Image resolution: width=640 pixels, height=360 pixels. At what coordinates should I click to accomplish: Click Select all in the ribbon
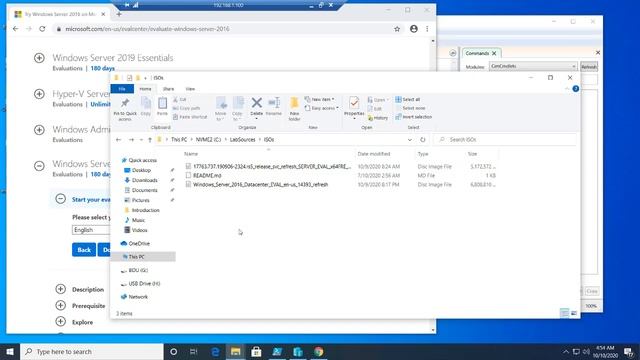tap(407, 100)
